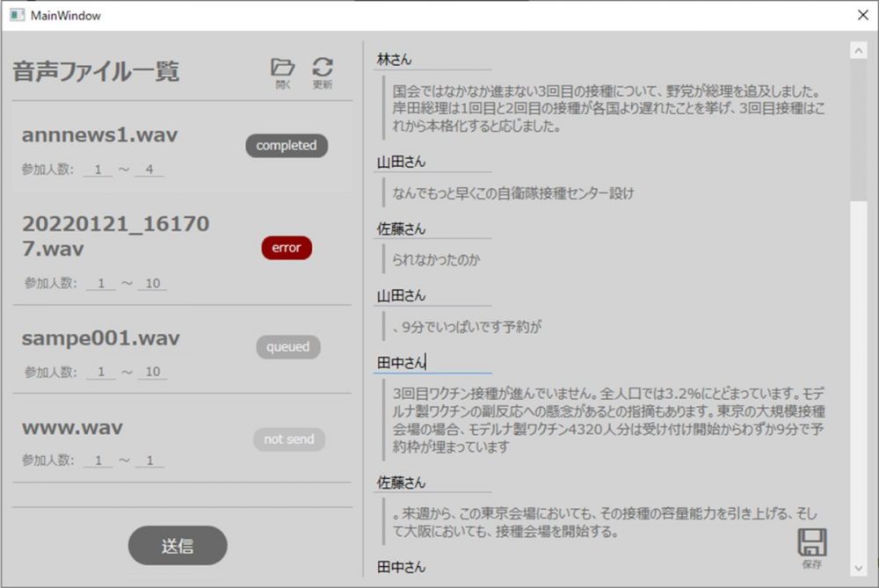Viewport: 879px width, 588px height.
Task: Edit the last 田中さん speaker field at bottom
Action: tap(432, 567)
